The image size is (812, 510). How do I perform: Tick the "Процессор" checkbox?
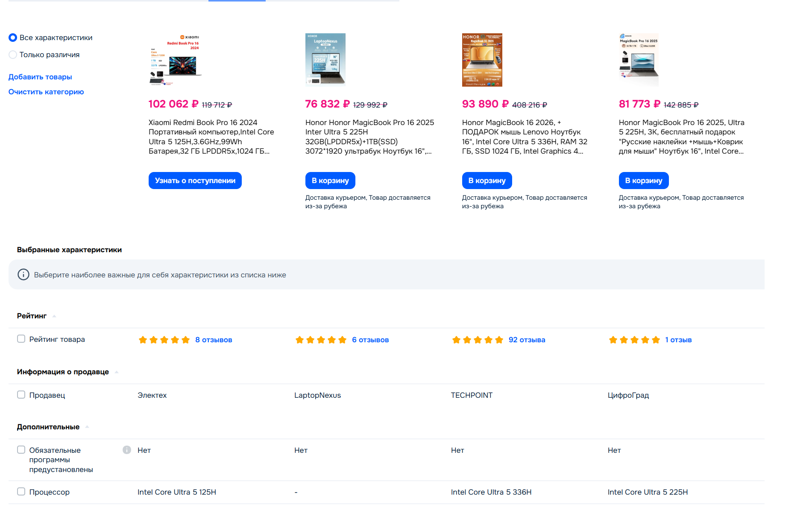(x=21, y=492)
